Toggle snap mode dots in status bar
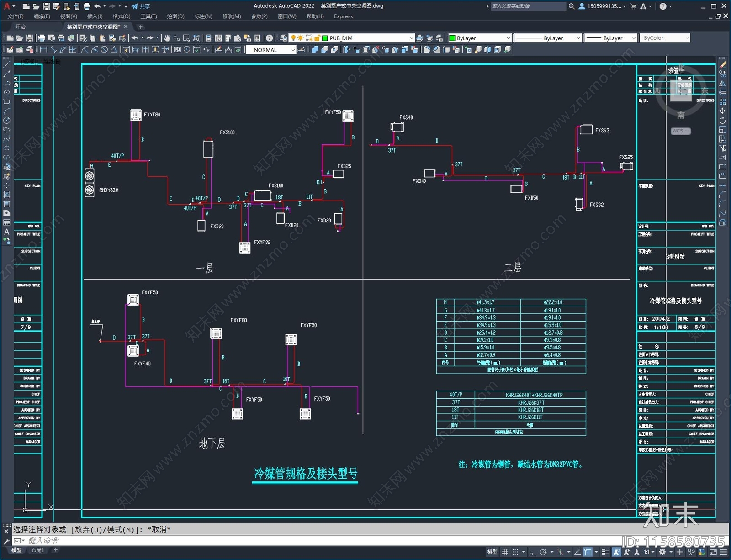The width and height of the screenshot is (731, 560). click(x=515, y=552)
